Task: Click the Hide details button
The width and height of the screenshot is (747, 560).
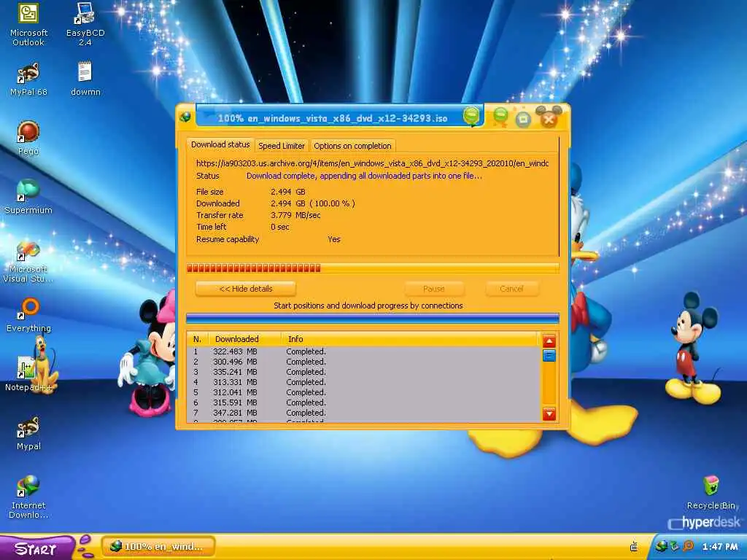Action: [246, 289]
